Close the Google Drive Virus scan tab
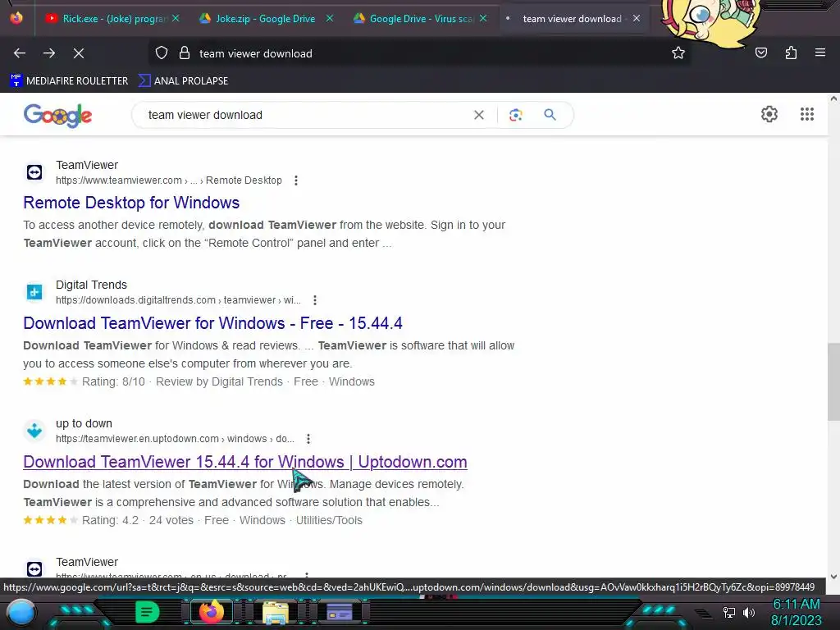Image resolution: width=840 pixels, height=630 pixels. [x=483, y=18]
